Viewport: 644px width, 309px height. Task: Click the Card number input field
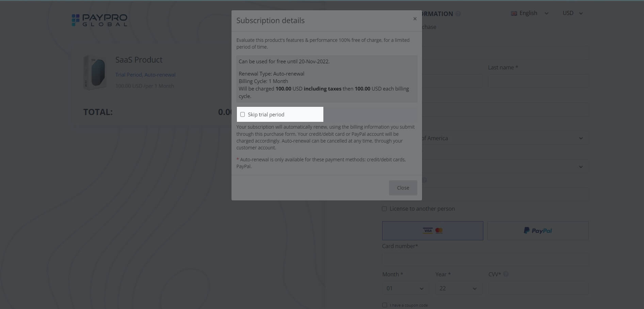[x=485, y=259]
